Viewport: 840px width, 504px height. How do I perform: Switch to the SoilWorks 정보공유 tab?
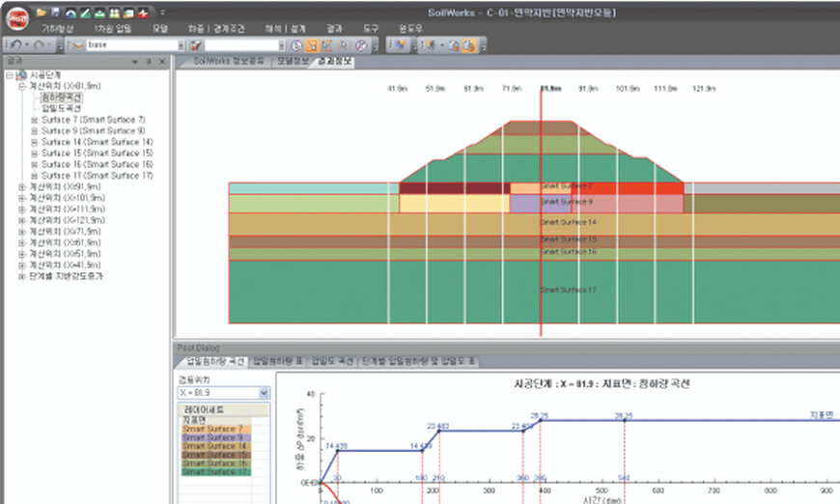coord(229,61)
